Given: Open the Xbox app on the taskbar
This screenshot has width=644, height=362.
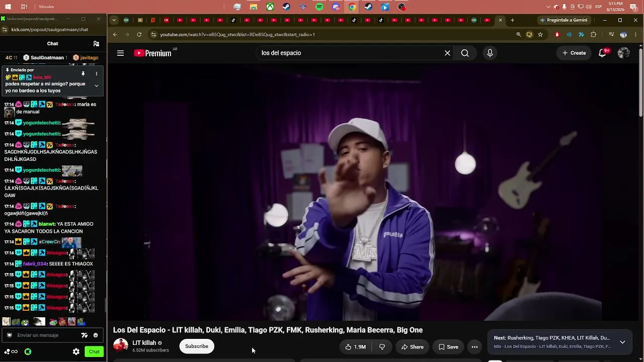Looking at the screenshot, I should [x=270, y=7].
